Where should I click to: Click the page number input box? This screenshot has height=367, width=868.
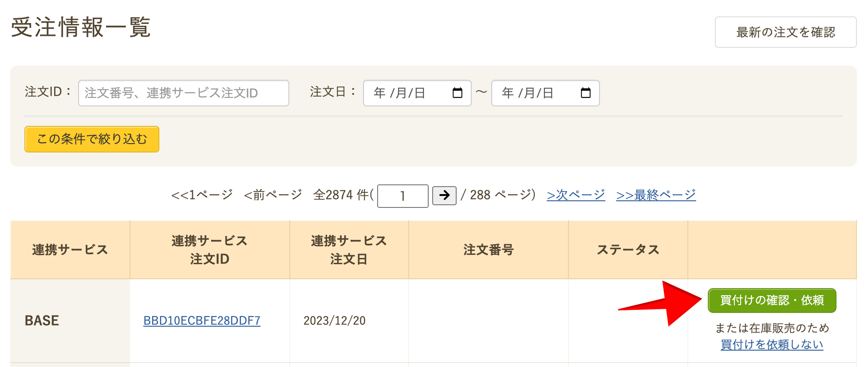click(402, 196)
